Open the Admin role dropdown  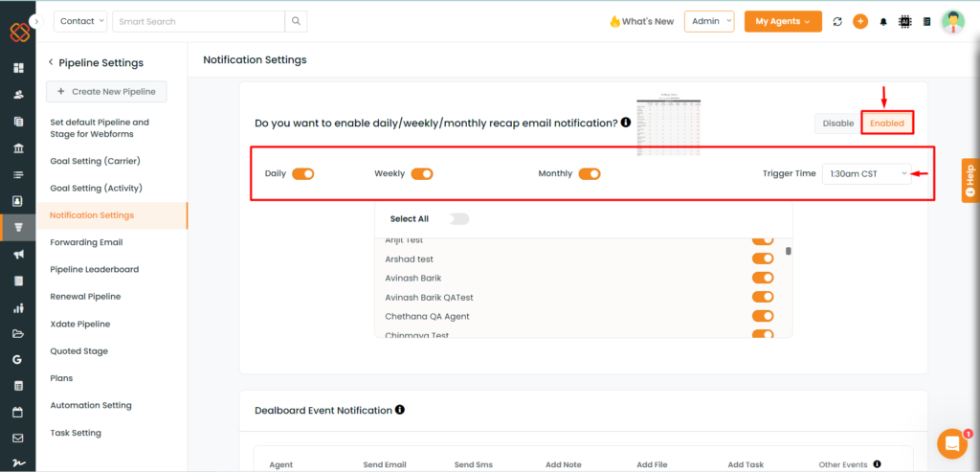click(709, 21)
